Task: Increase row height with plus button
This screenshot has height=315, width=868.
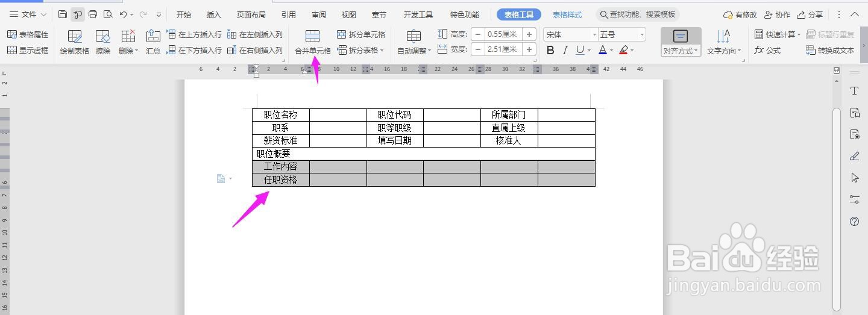Action: coord(529,35)
